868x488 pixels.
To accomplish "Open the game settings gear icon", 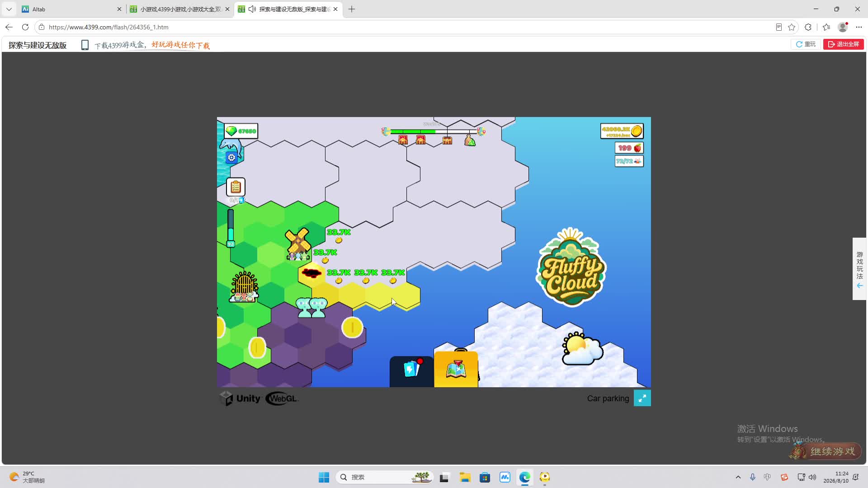I will click(x=231, y=158).
